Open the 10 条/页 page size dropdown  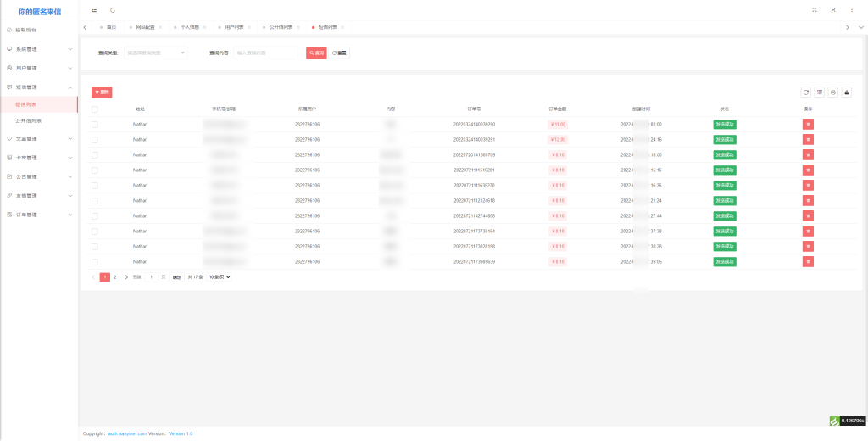pyautogui.click(x=220, y=277)
